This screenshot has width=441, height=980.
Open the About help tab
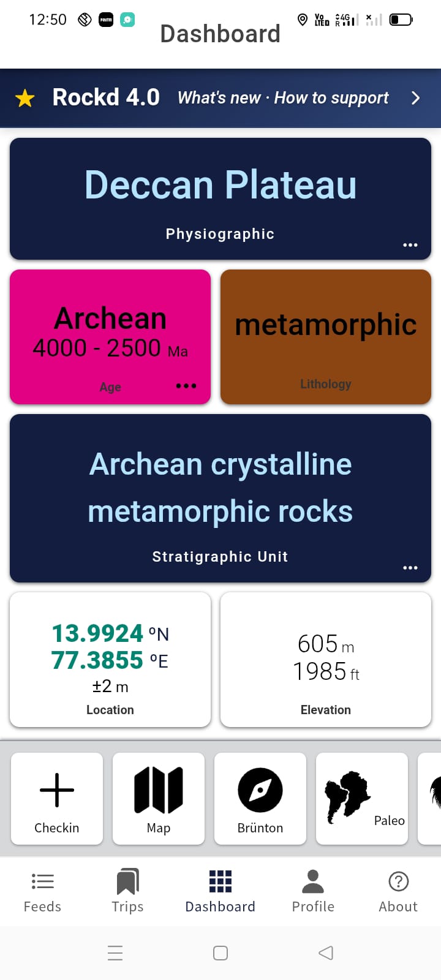[x=398, y=891]
